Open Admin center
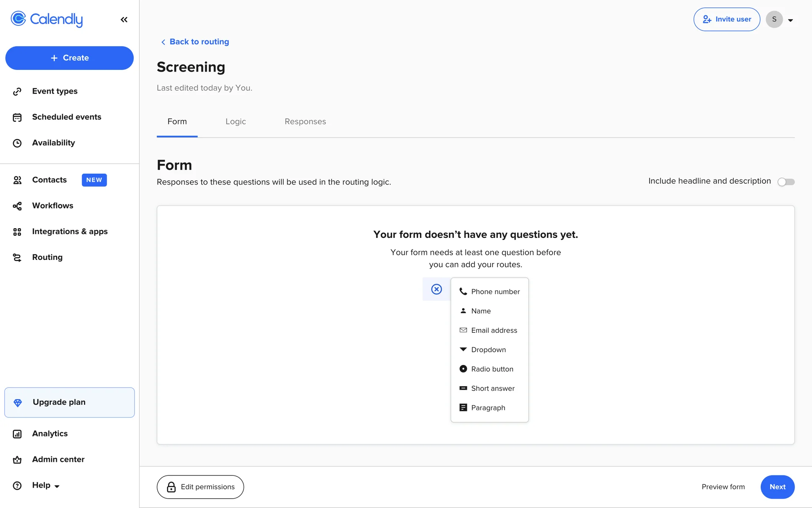Viewport: 812px width, 508px height. [58, 459]
